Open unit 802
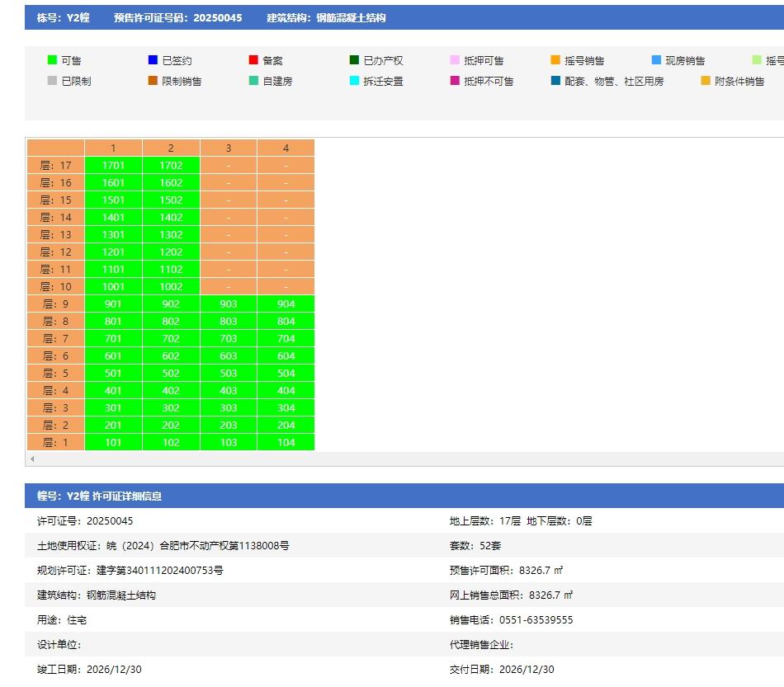This screenshot has height=687, width=784. pos(171,322)
